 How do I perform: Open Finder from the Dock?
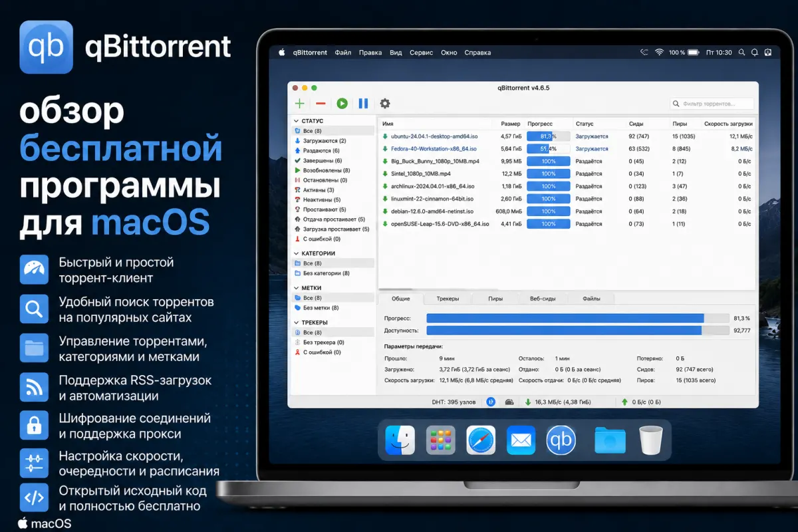click(400, 440)
